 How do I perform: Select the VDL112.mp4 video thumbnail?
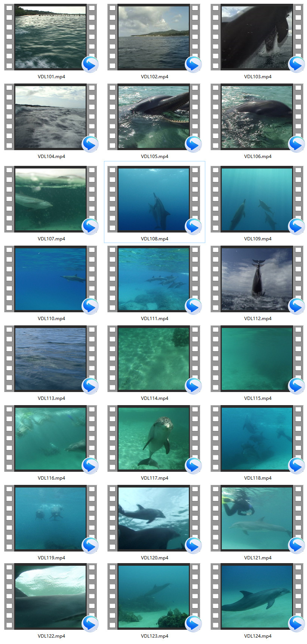(x=257, y=279)
